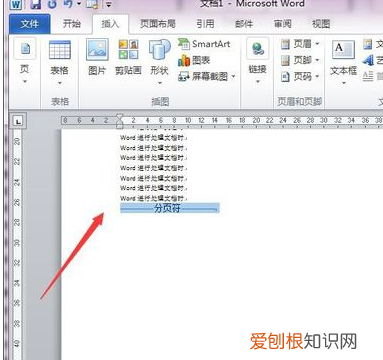Click the 页码 label text
This screenshot has width=383, height=360.
302,77
